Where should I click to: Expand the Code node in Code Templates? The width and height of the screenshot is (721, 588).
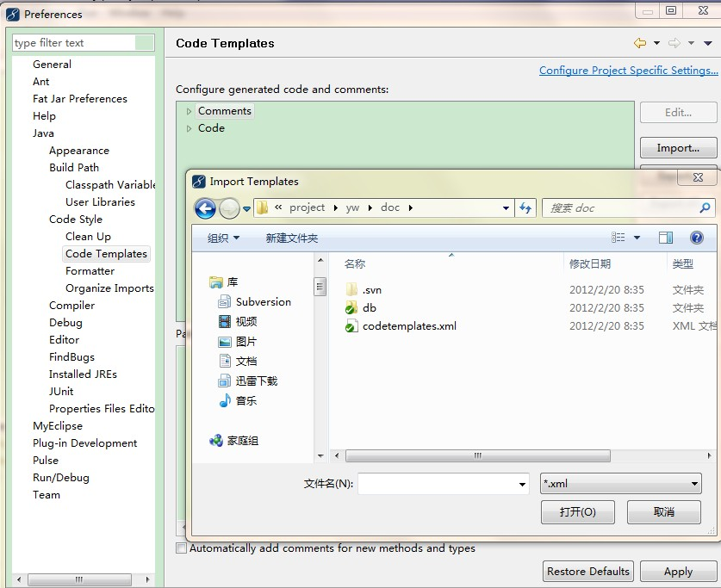tap(189, 128)
